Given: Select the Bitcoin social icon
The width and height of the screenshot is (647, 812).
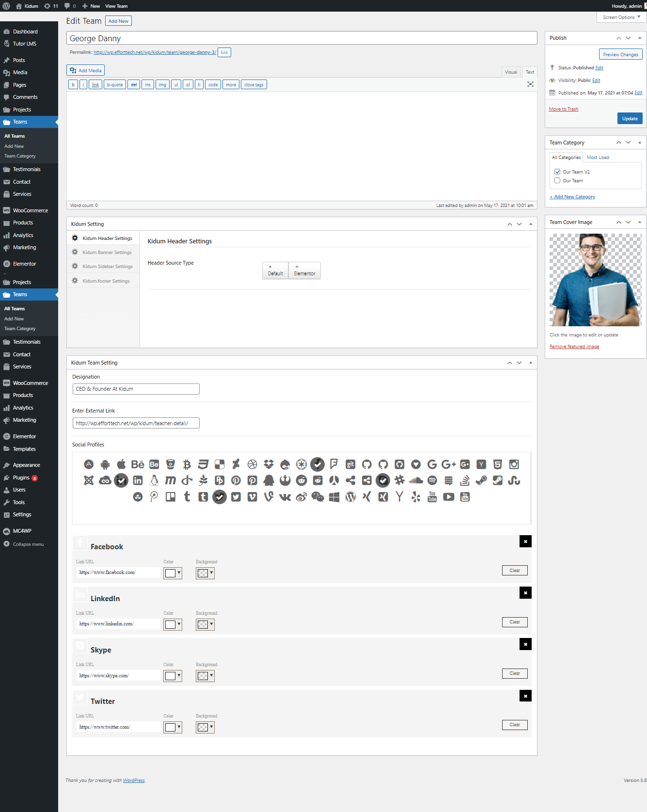Looking at the screenshot, I should coord(187,464).
